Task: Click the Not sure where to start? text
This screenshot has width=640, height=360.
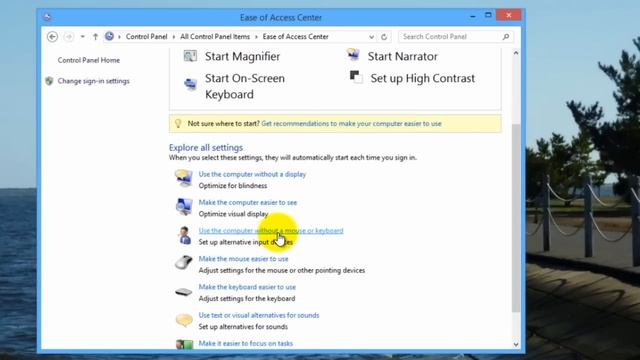Action: click(x=224, y=123)
